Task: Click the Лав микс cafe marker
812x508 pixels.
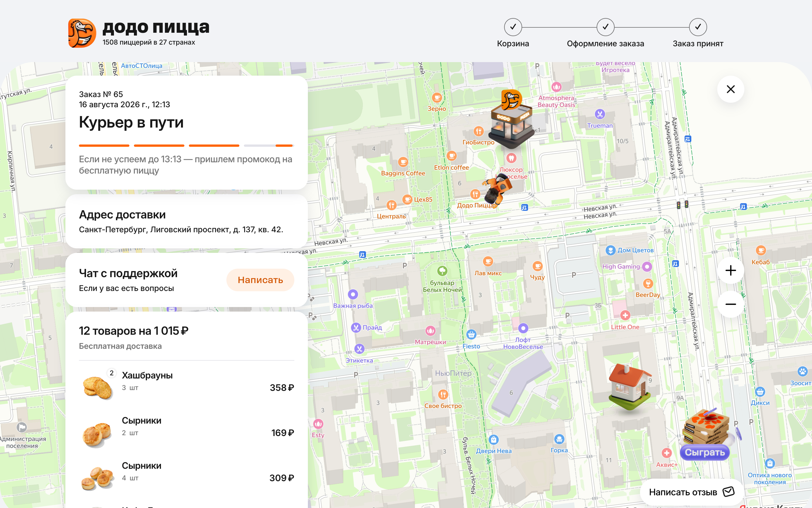Action: pyautogui.click(x=488, y=261)
